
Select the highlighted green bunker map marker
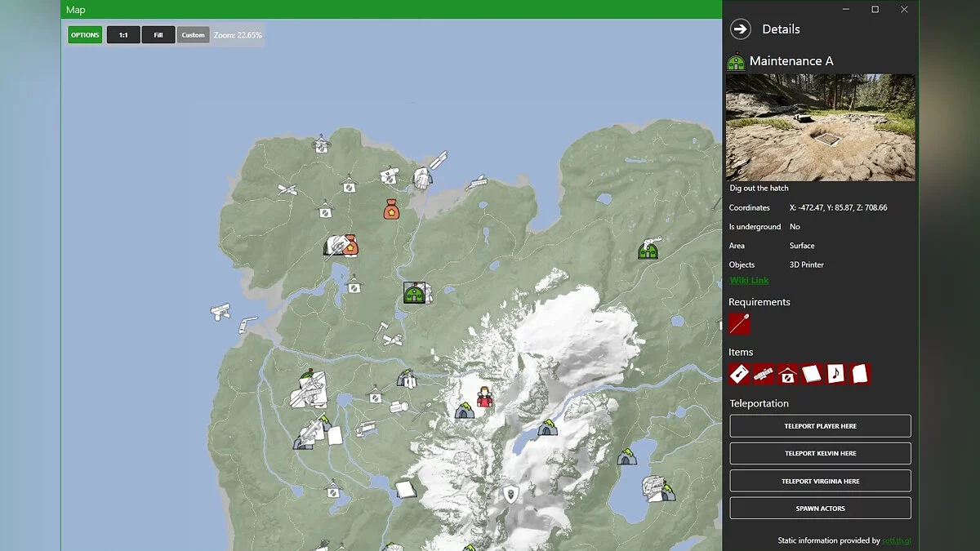pos(414,293)
